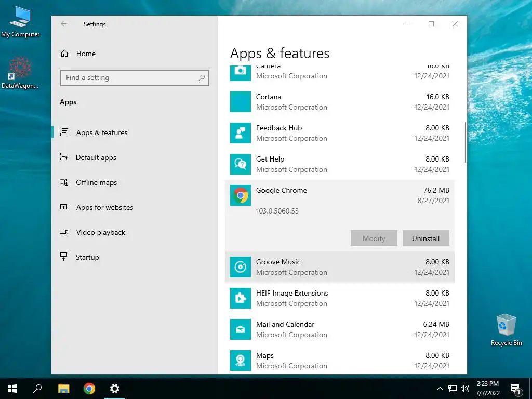532x399 pixels.
Task: Click the taskbar clock showing 2:23 PM
Action: [x=487, y=389]
